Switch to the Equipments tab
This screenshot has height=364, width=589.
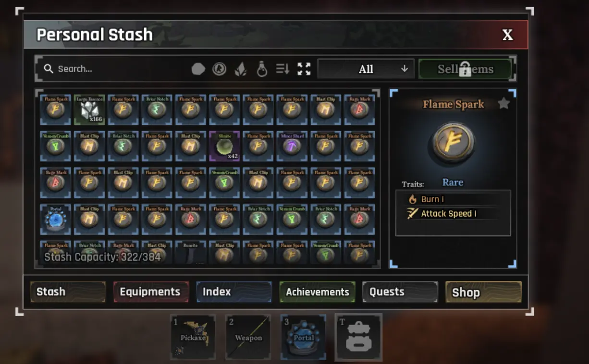tap(151, 292)
